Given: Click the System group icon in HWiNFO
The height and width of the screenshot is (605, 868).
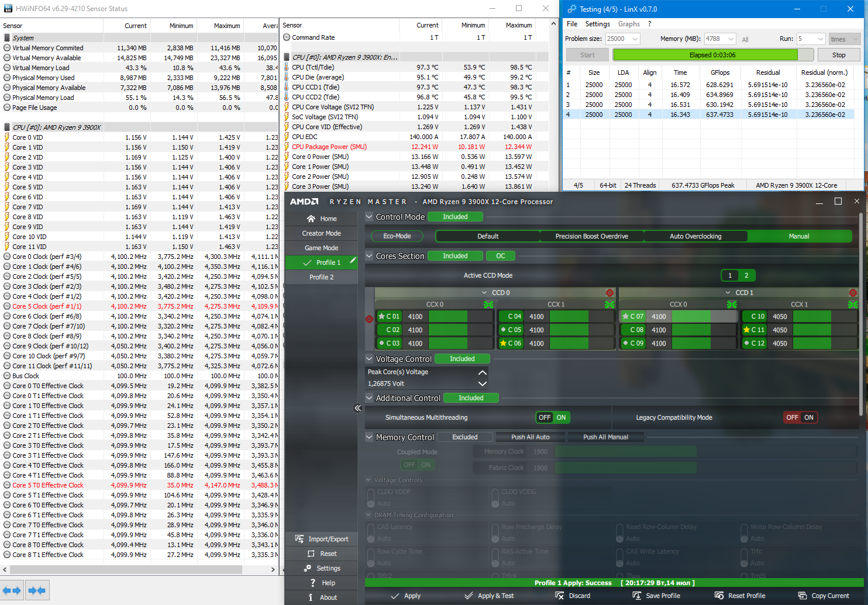Looking at the screenshot, I should 8,38.
